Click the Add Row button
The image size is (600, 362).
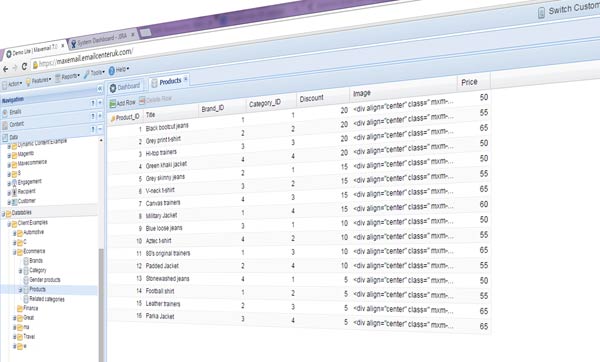click(122, 103)
